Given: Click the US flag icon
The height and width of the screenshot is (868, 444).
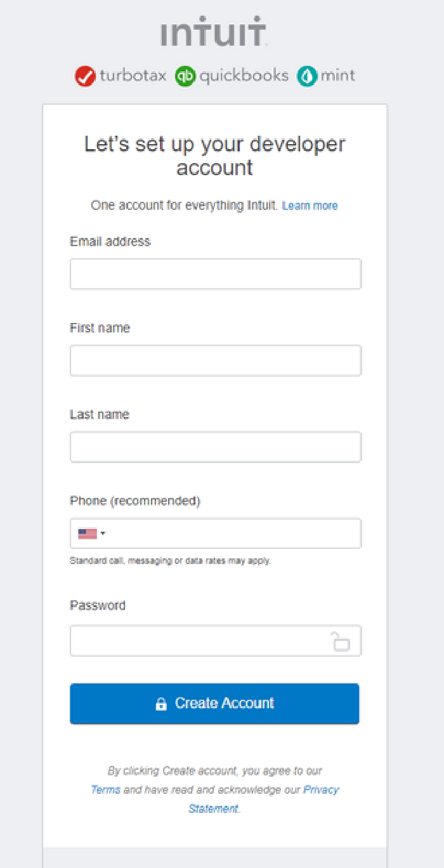Looking at the screenshot, I should tap(87, 534).
